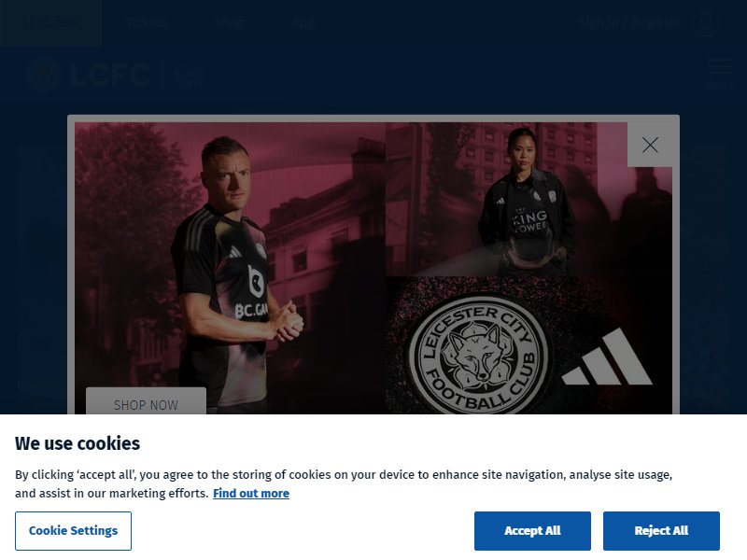
Task: Click the LCFC fox crest logo
Action: pyautogui.click(x=44, y=75)
